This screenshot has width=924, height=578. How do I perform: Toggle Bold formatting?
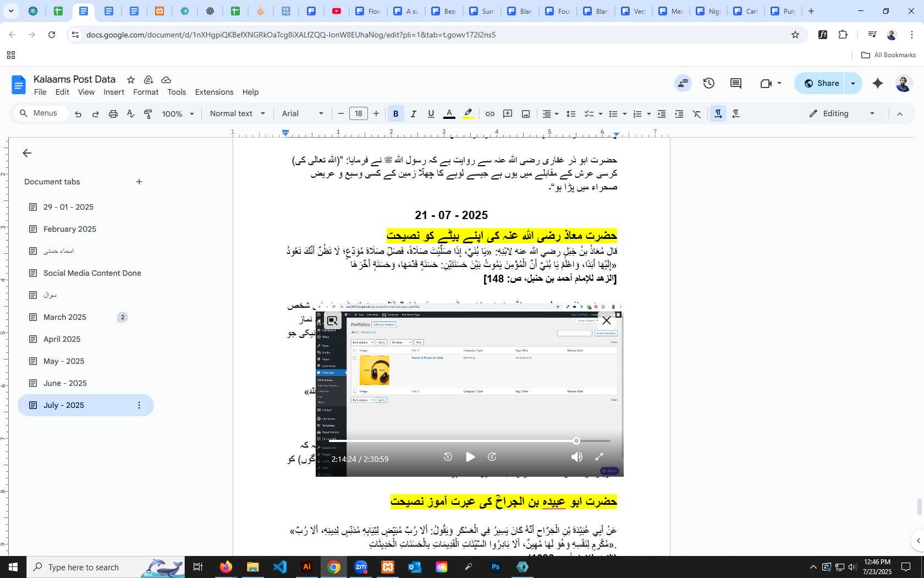pyautogui.click(x=395, y=114)
